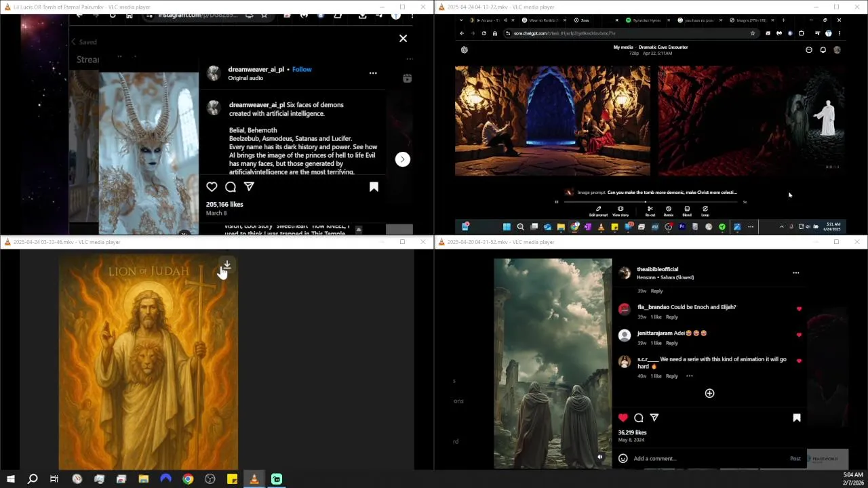The image size is (868, 488).
Task: Click the Sora video progress slider
Action: click(x=652, y=202)
